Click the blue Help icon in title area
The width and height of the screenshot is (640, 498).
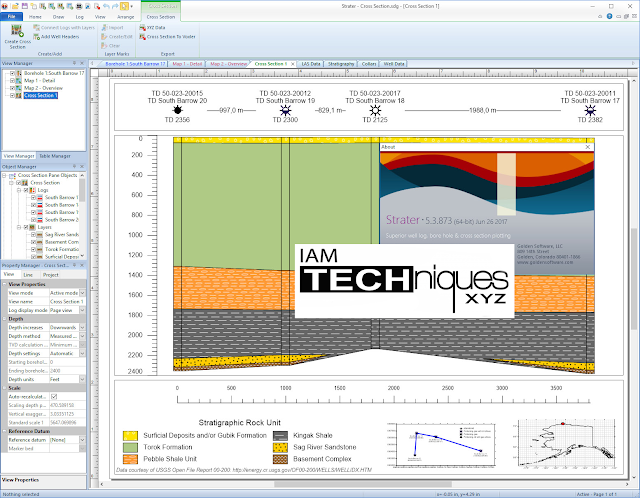coord(609,16)
